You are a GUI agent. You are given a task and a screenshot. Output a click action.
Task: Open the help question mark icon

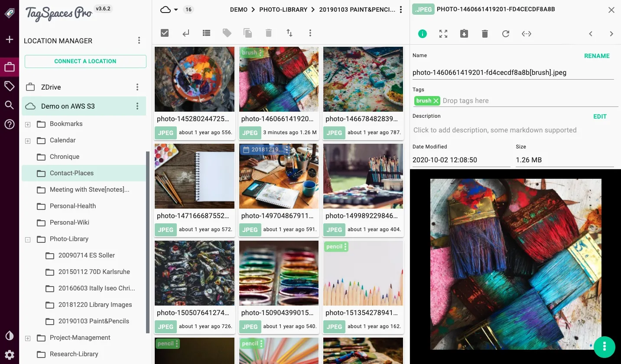tap(10, 124)
